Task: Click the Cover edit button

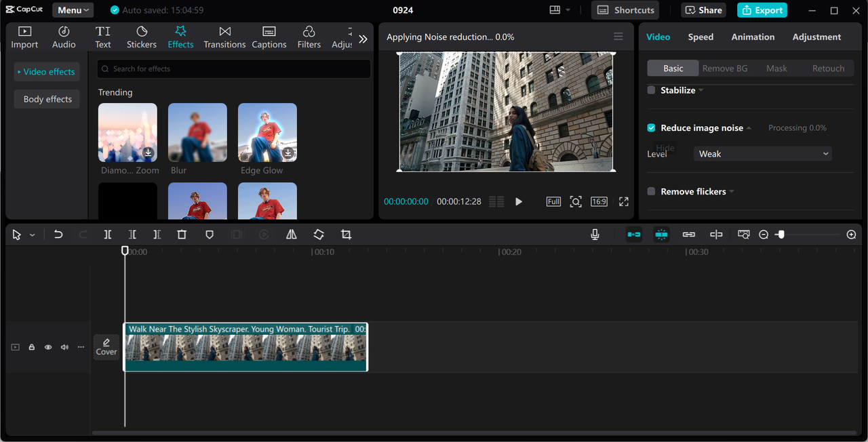Action: pos(106,347)
